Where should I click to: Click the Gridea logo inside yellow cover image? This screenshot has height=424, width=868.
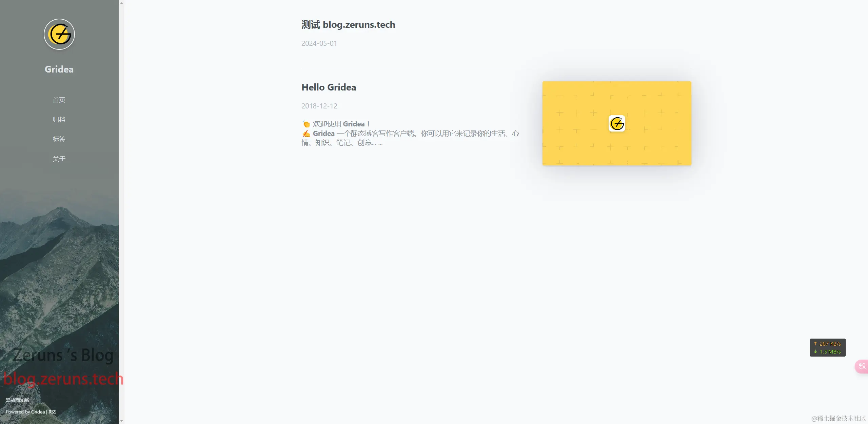617,123
